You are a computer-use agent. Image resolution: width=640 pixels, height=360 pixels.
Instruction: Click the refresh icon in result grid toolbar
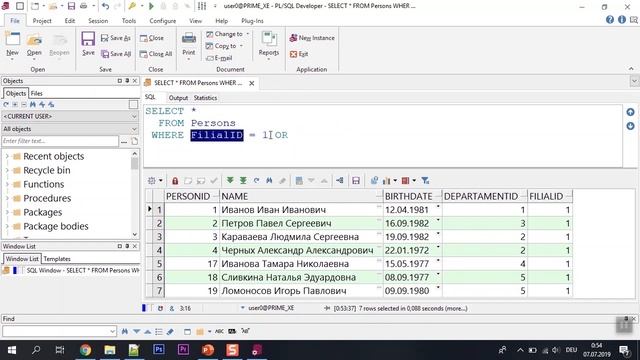point(256,180)
